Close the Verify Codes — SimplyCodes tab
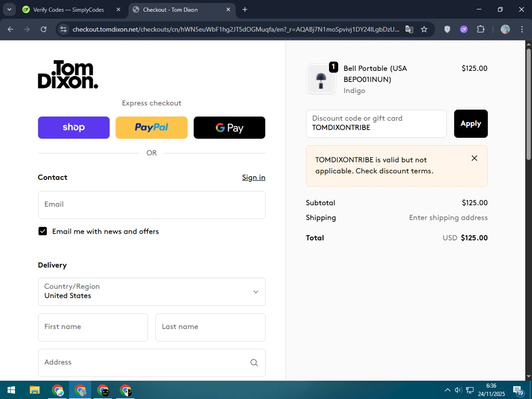The image size is (532, 399). click(x=118, y=10)
